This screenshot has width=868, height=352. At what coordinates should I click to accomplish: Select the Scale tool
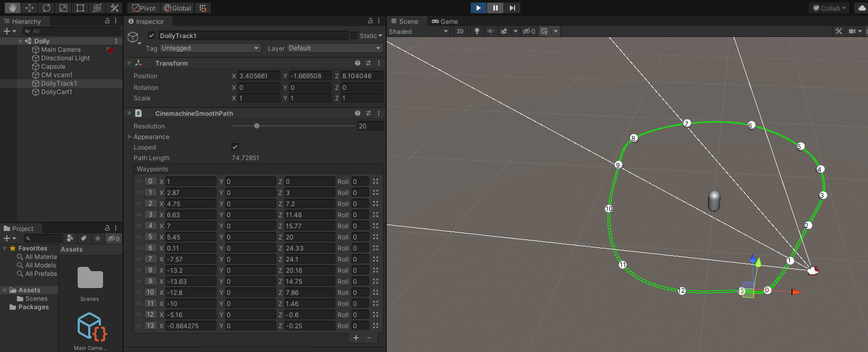pyautogui.click(x=63, y=8)
